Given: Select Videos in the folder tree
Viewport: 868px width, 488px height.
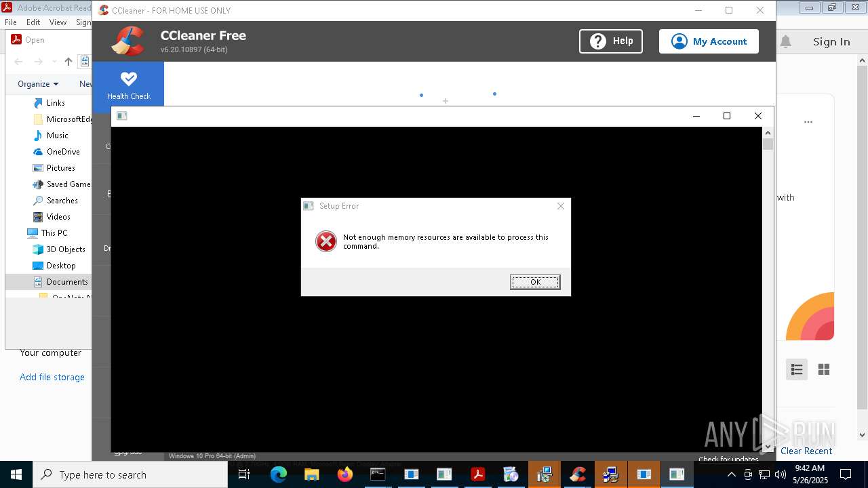Looking at the screenshot, I should [58, 217].
